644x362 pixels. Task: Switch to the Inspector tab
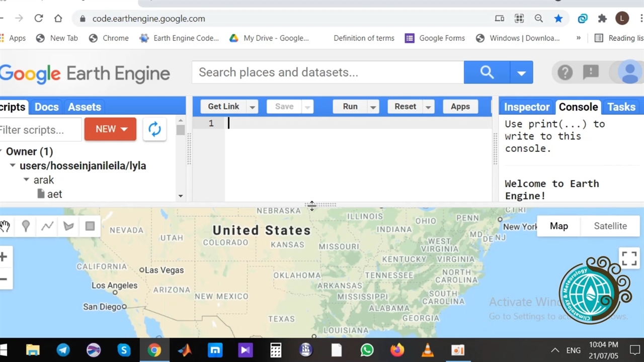526,107
